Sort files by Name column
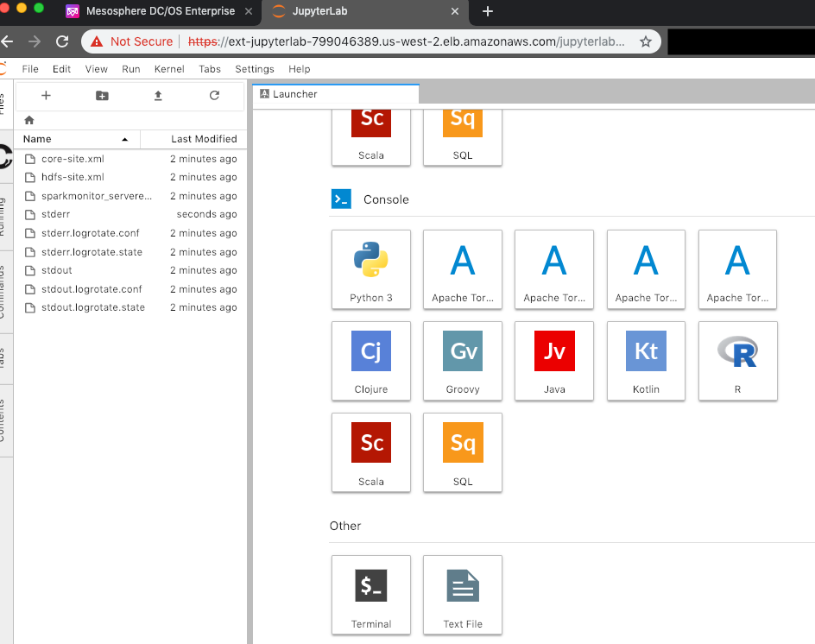The height and width of the screenshot is (644, 815). (77, 139)
